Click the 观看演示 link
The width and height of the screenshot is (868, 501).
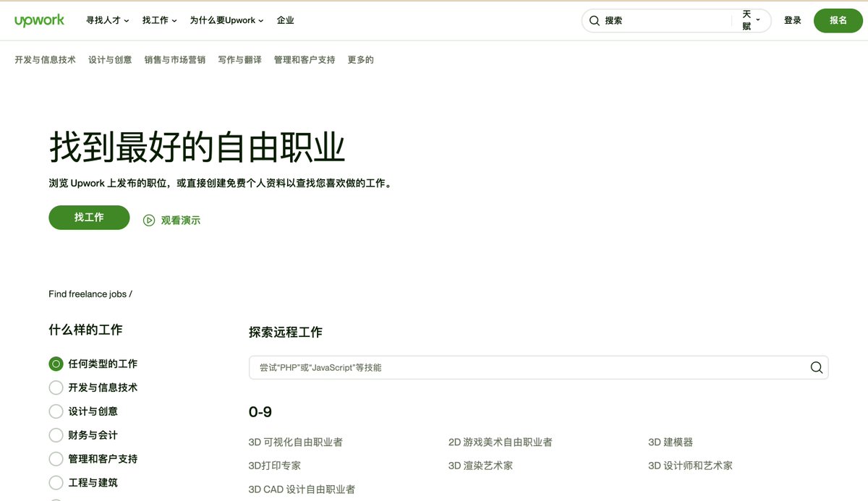pos(181,220)
